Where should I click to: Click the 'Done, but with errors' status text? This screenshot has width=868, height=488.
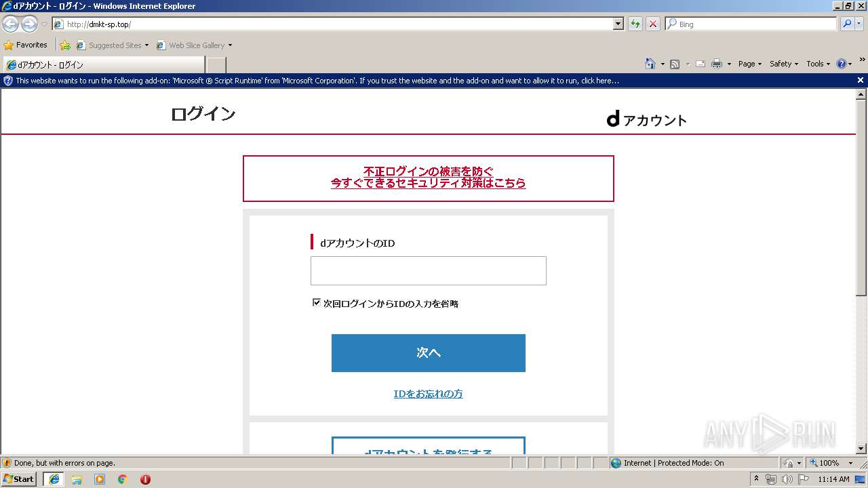(x=64, y=463)
